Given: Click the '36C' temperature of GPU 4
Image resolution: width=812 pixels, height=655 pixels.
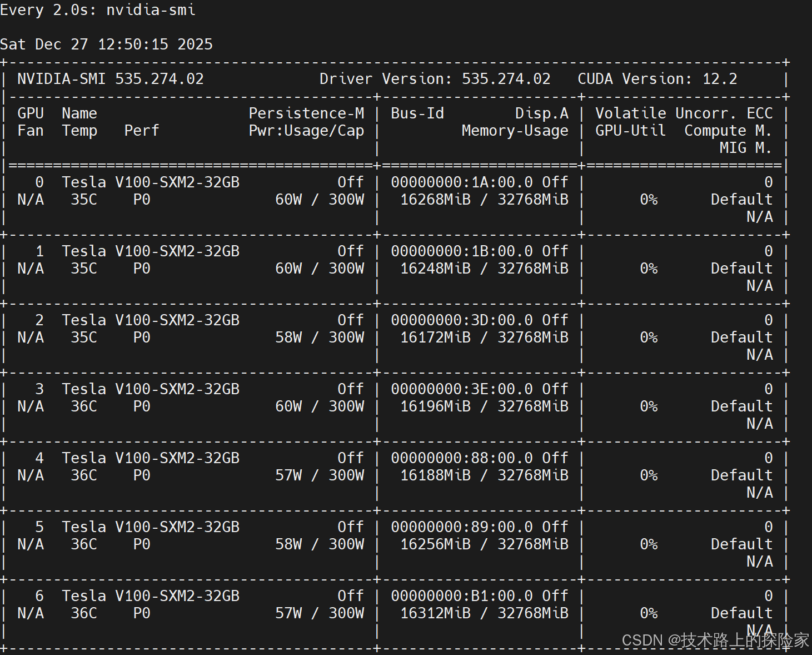Looking at the screenshot, I should [84, 475].
